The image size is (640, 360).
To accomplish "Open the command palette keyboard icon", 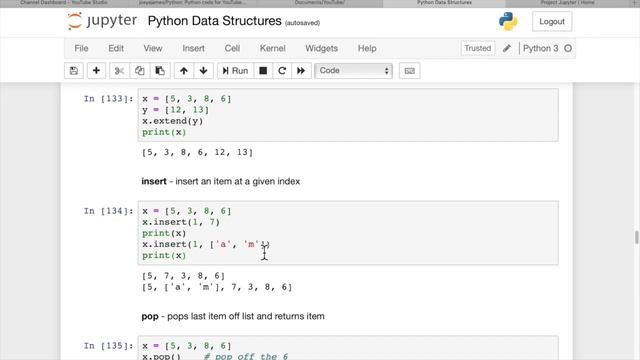I will click(409, 71).
